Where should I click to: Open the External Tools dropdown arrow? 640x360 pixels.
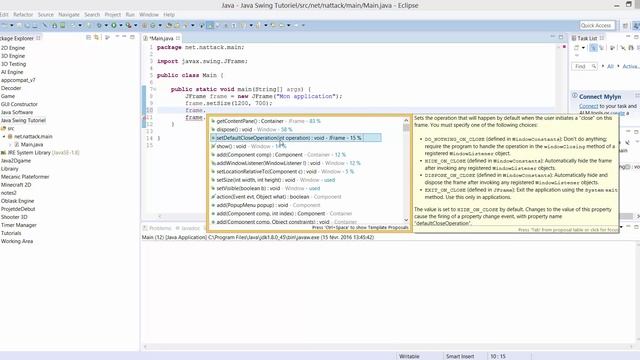tap(136, 25)
